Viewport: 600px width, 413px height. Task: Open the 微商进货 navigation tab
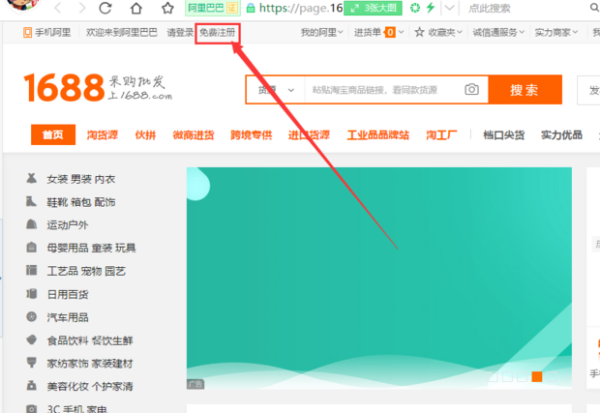tap(193, 135)
